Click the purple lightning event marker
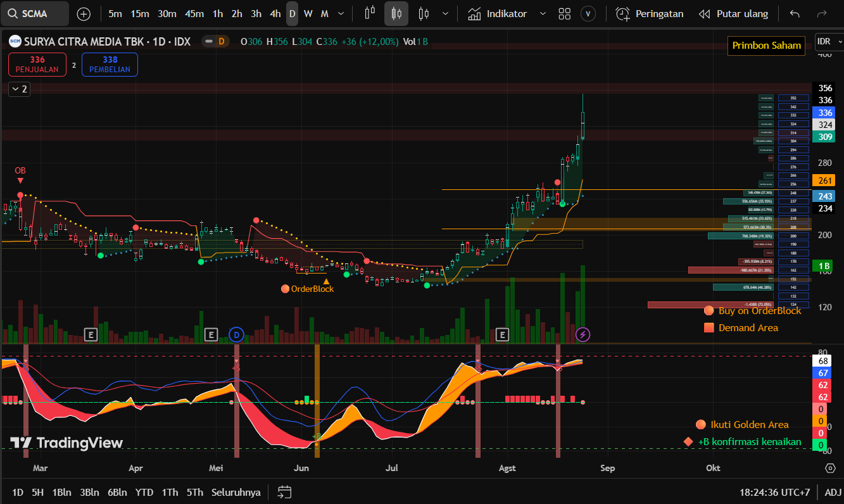This screenshot has height=504, width=844. (583, 334)
